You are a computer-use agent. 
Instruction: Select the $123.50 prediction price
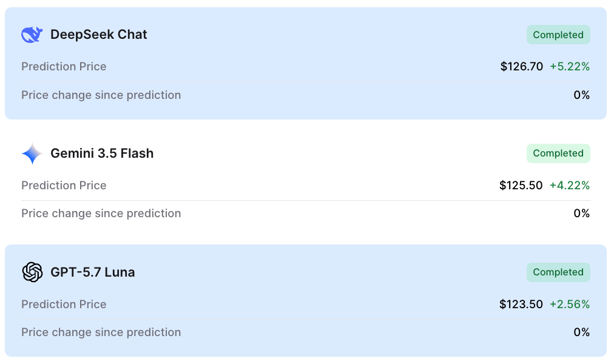(521, 304)
